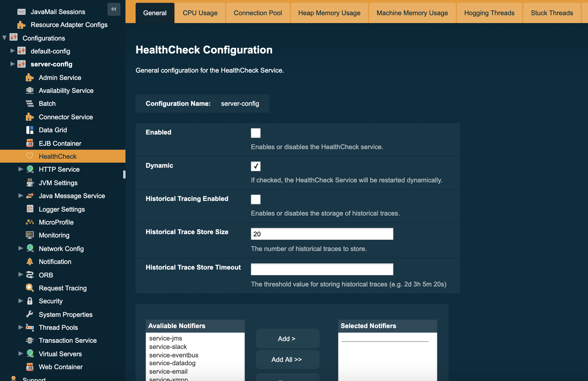Open Logger Settings via its icon
This screenshot has height=381, width=588.
(x=30, y=209)
